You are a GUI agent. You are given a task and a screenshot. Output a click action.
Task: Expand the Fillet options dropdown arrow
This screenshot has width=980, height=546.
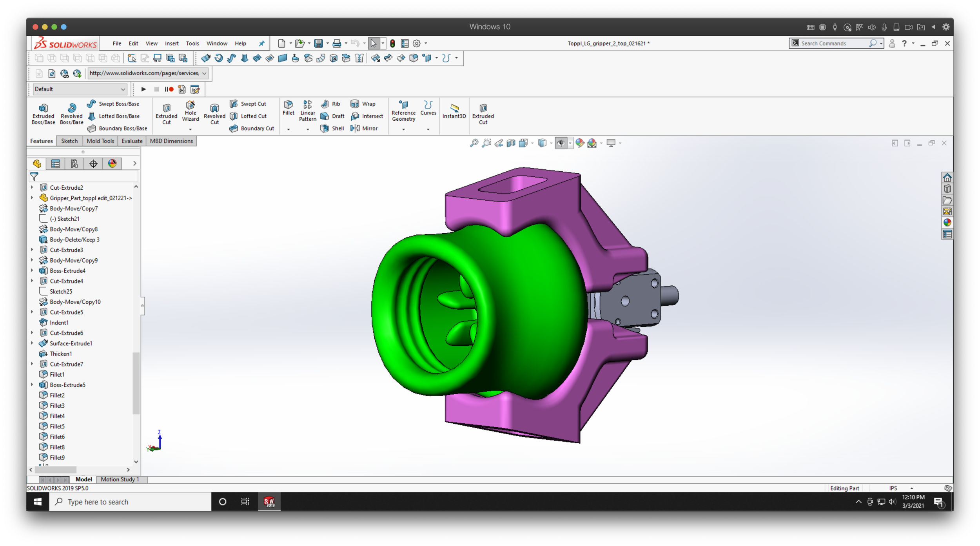coord(288,129)
